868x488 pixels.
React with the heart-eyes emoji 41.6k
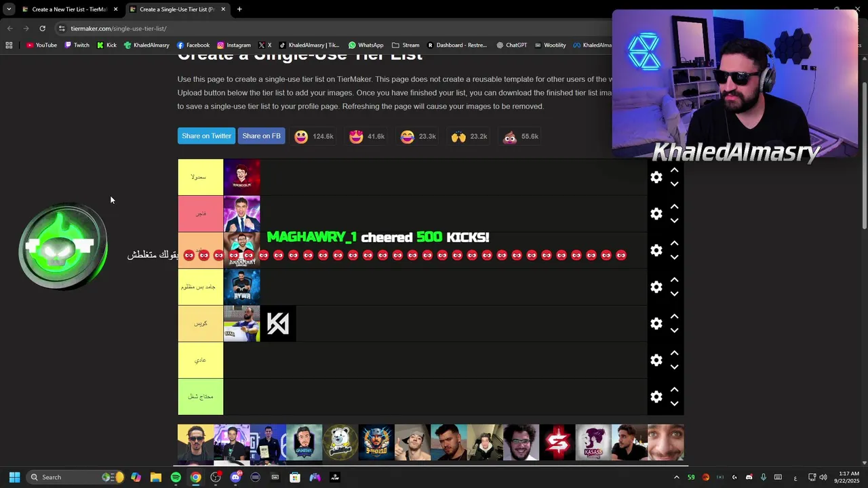pyautogui.click(x=367, y=136)
